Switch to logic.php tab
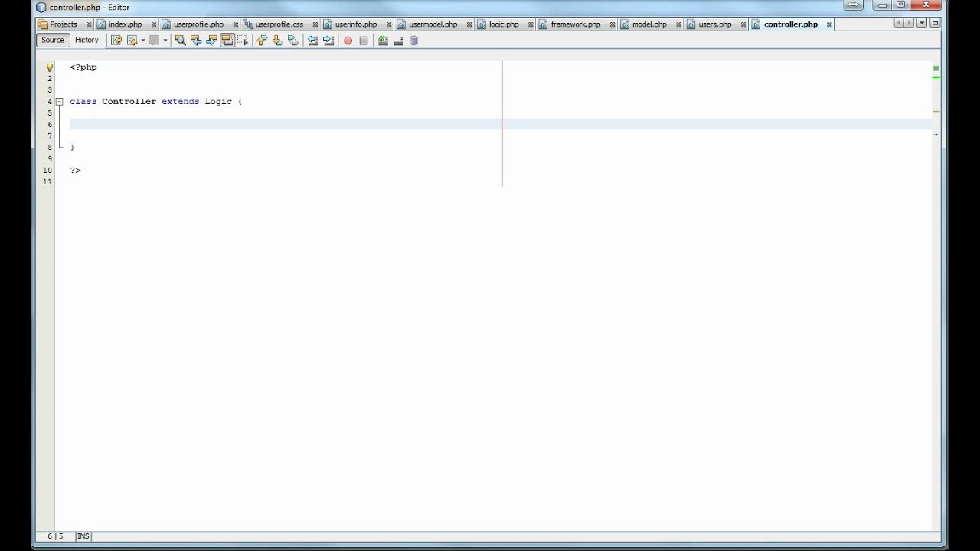The height and width of the screenshot is (551, 980). [x=504, y=24]
